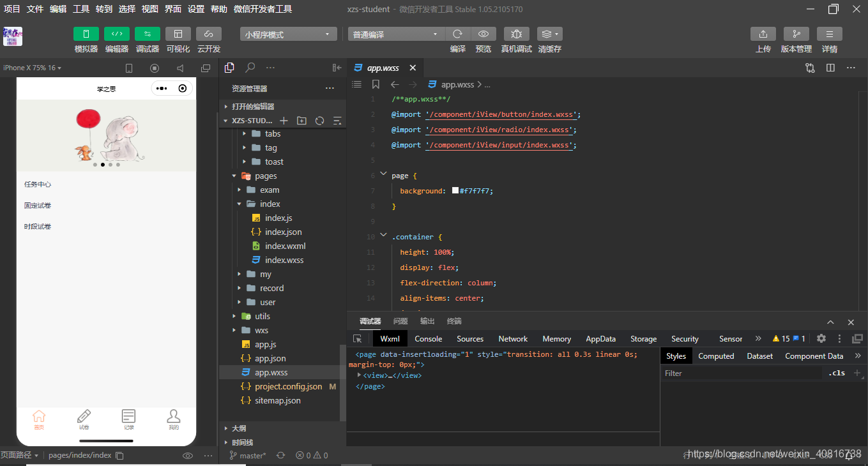Click the 我的 tab in simulator
The image size is (868, 466).
pyautogui.click(x=174, y=419)
